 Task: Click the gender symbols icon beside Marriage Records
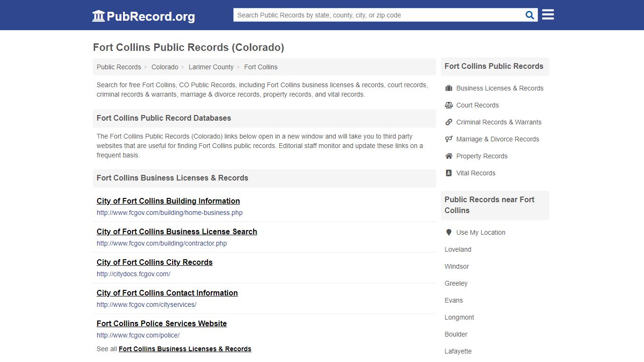pos(449,139)
